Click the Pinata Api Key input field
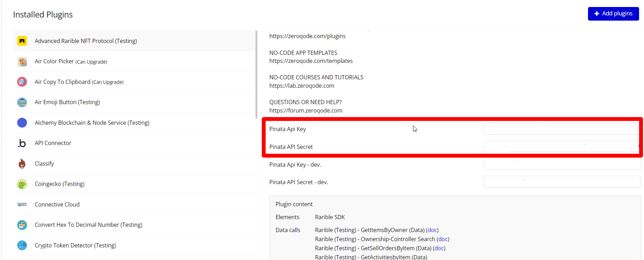This screenshot has height=260, width=644. tap(561, 129)
